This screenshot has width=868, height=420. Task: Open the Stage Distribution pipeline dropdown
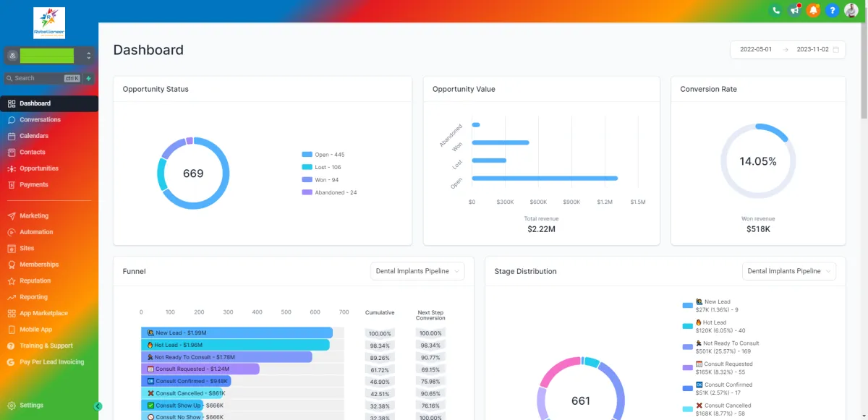pos(789,271)
